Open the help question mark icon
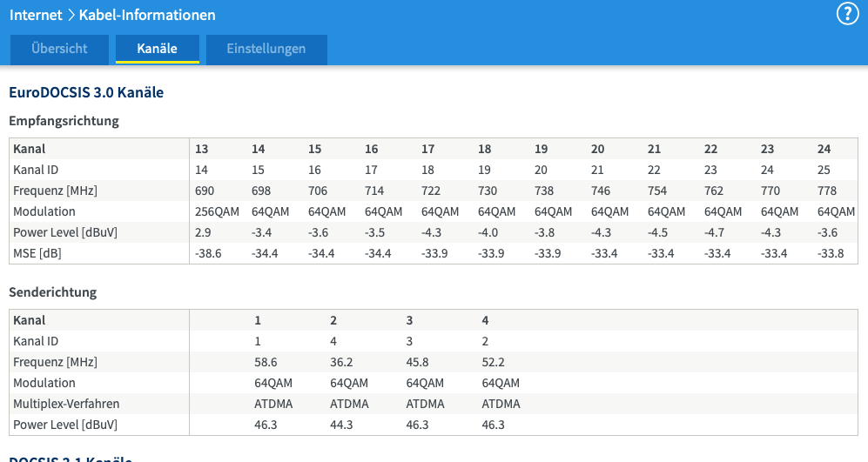 pyautogui.click(x=847, y=14)
